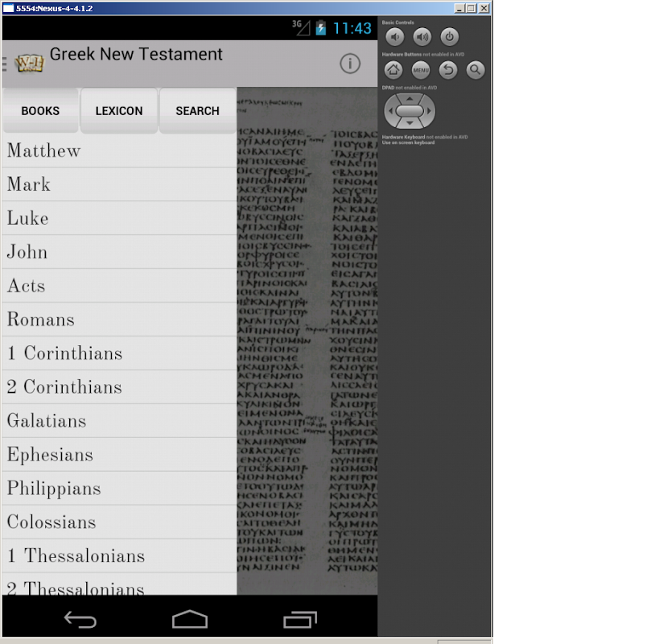The width and height of the screenshot is (659, 644).
Task: Click DPAD left arrow
Action: [390, 111]
